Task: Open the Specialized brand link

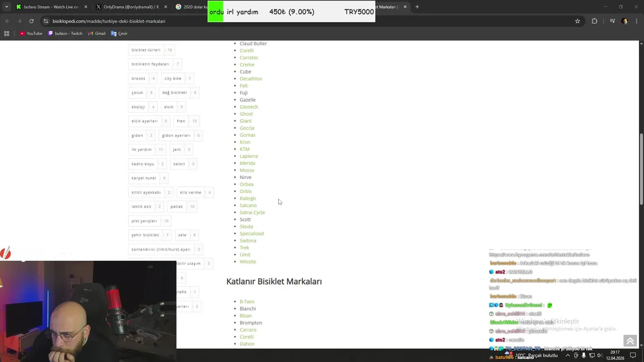Action: [252, 233]
